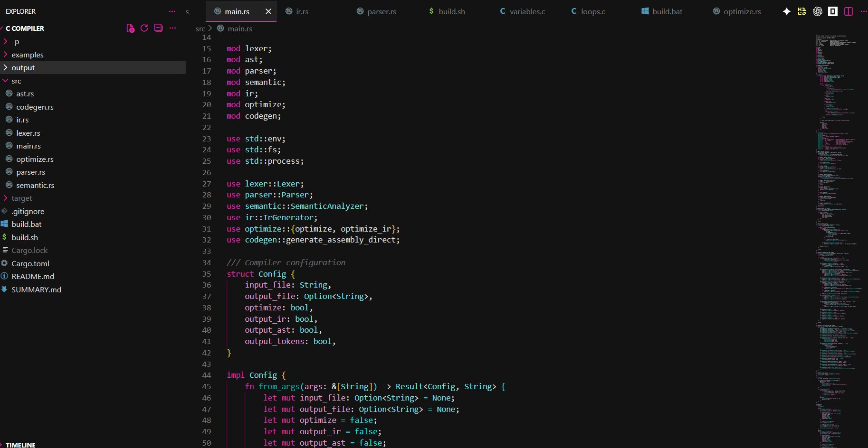Expand the target folder
The height and width of the screenshot is (448, 868).
coord(22,198)
